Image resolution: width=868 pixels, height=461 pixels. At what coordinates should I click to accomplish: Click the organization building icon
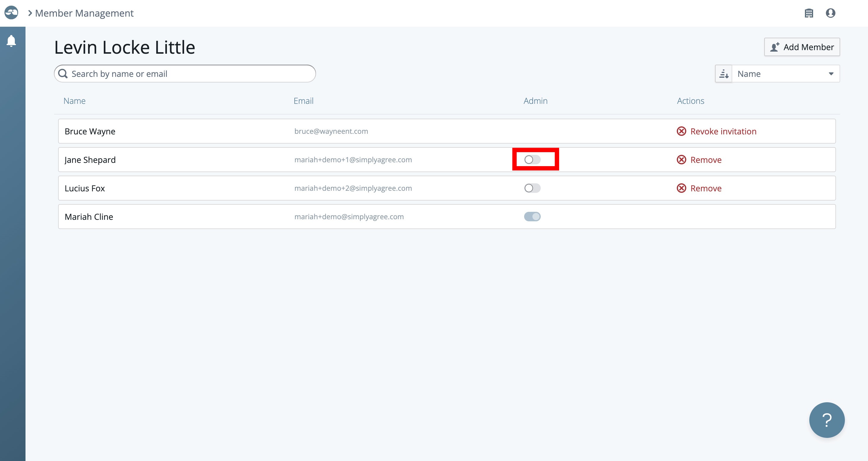pos(809,13)
